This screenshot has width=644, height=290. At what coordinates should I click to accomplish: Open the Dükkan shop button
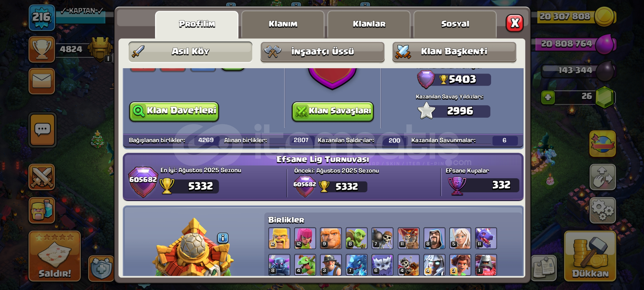click(x=590, y=256)
